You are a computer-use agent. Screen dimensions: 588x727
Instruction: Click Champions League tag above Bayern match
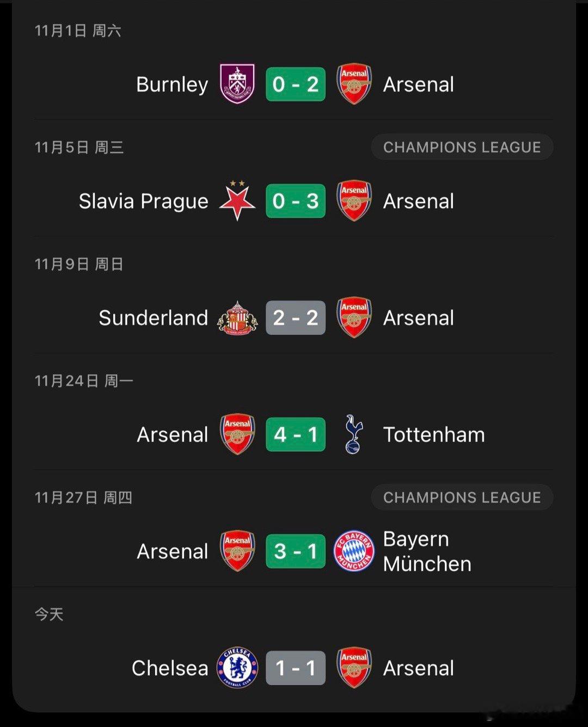tap(462, 497)
